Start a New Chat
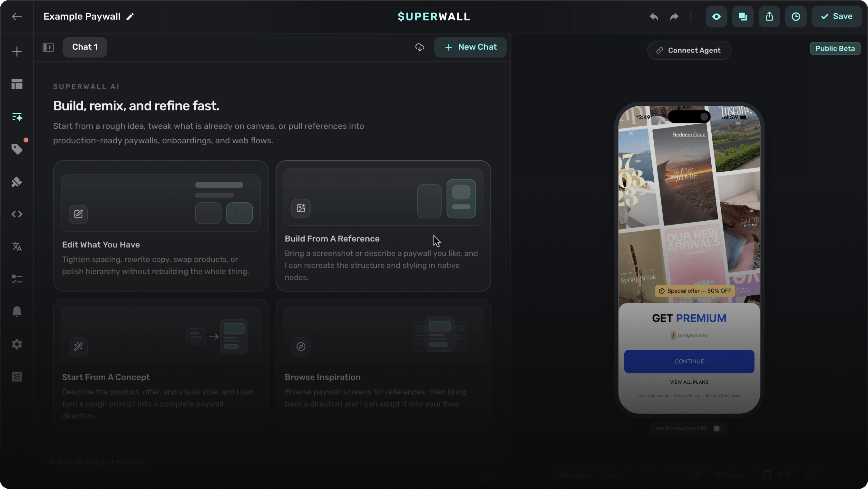Screen dimensions: 868x499 470,47
